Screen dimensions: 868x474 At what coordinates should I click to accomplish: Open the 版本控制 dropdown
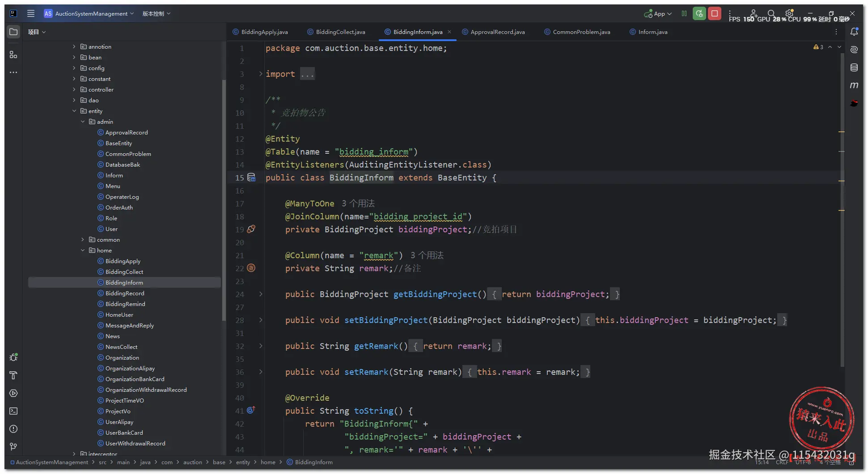(x=157, y=13)
